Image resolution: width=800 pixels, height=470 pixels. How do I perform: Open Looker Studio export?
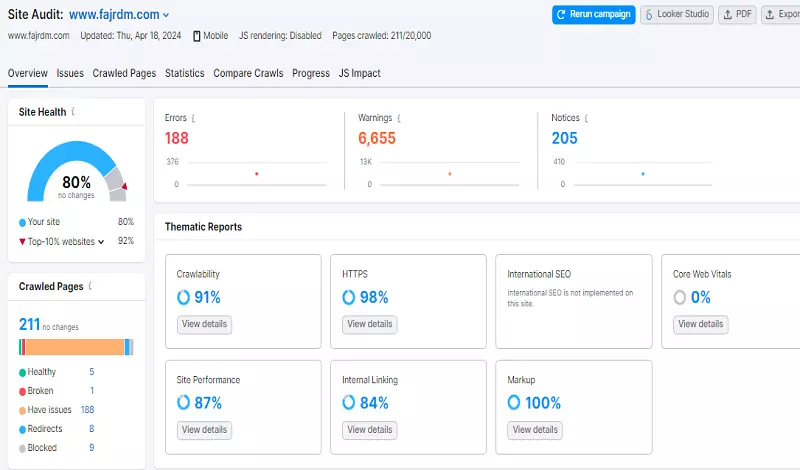tap(677, 14)
